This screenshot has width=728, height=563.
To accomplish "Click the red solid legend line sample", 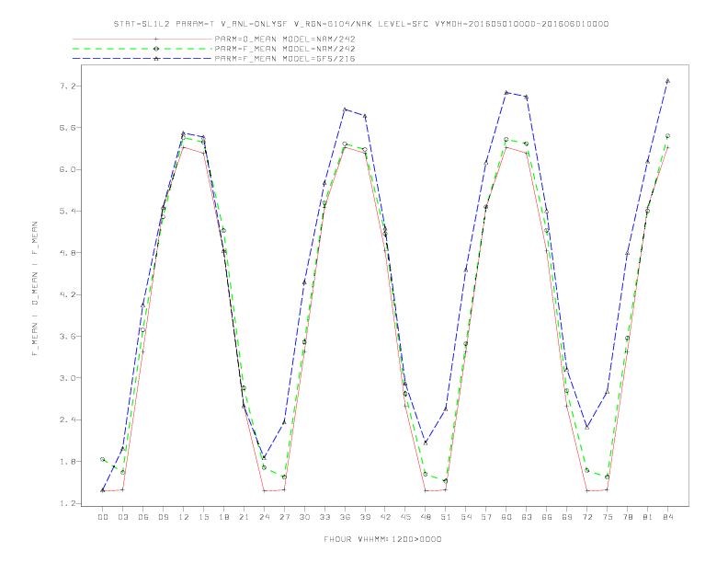I will tap(142, 39).
